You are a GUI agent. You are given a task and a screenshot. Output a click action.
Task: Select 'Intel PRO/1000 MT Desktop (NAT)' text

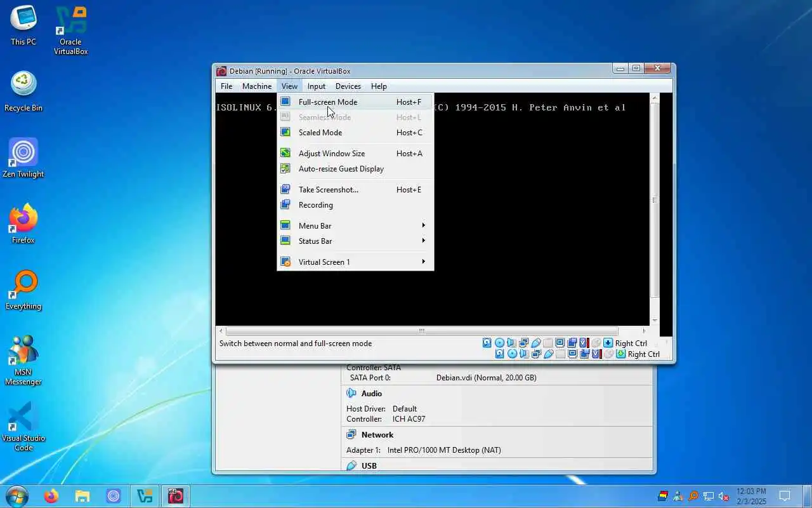point(444,450)
